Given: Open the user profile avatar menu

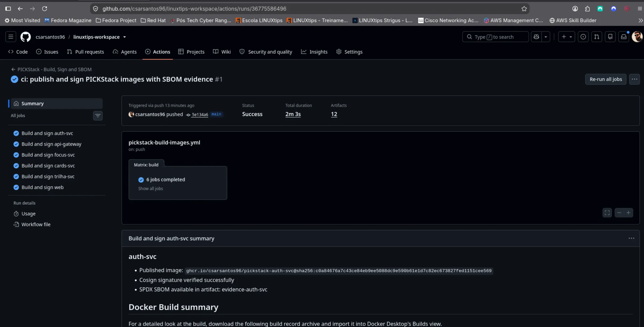Looking at the screenshot, I should coord(637,37).
